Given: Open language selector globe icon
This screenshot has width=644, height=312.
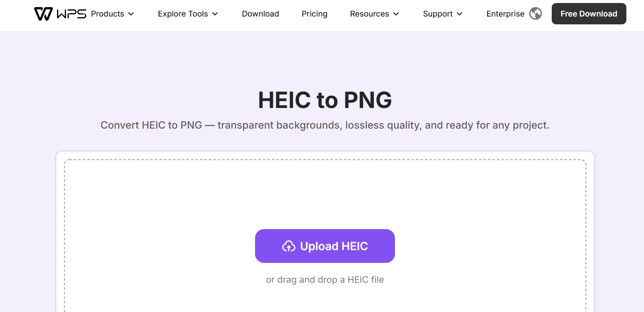Looking at the screenshot, I should point(535,14).
